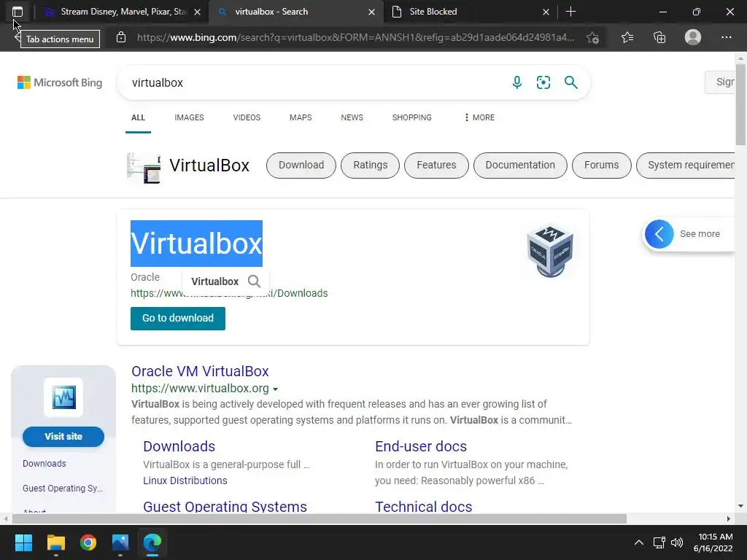Click the blue See more arrow icon
Image resolution: width=747 pixels, height=560 pixels.
click(x=659, y=234)
